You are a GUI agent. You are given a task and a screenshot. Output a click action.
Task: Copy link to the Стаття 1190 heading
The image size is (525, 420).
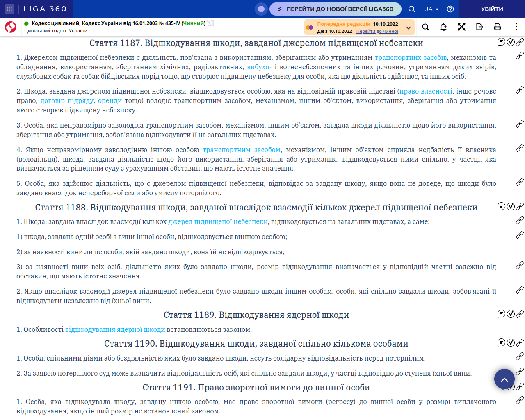coord(520,342)
